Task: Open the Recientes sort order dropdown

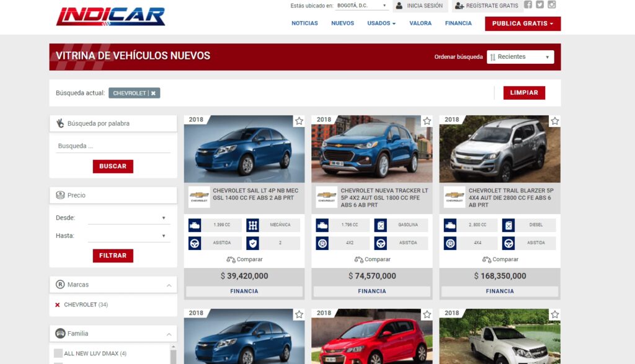Action: [520, 57]
